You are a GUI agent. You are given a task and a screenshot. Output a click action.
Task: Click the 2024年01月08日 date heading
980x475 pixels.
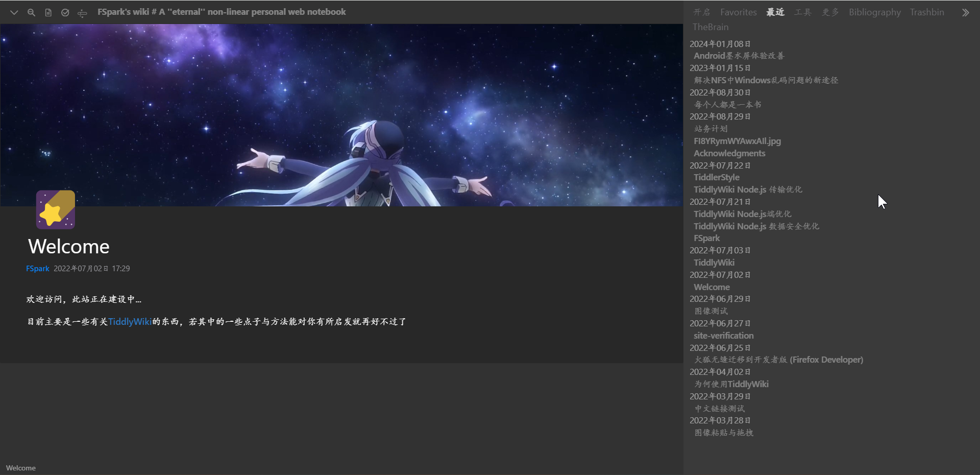tap(720, 44)
